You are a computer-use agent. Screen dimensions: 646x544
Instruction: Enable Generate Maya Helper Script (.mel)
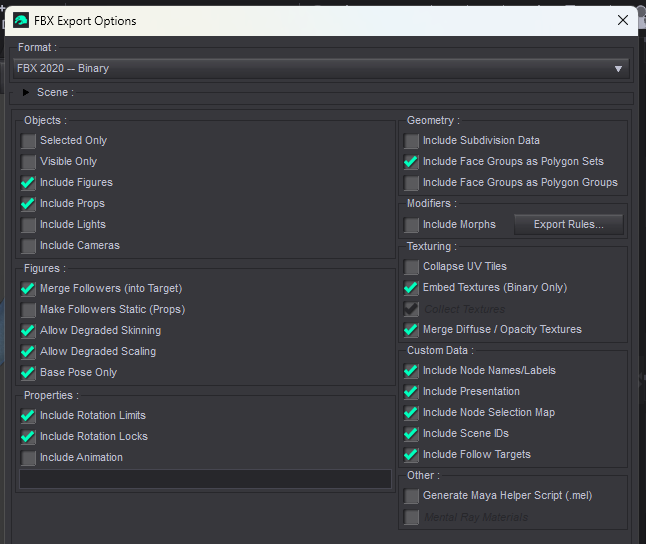411,496
